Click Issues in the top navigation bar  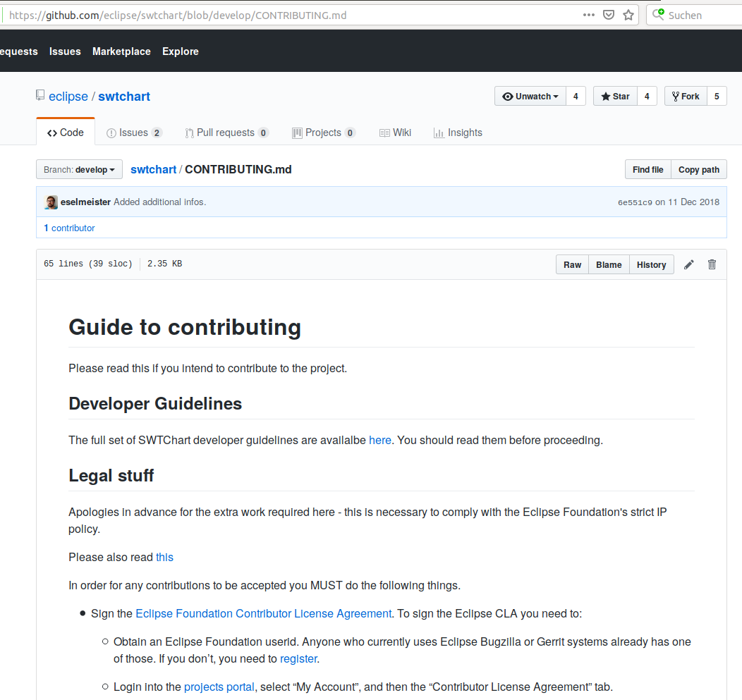[65, 51]
